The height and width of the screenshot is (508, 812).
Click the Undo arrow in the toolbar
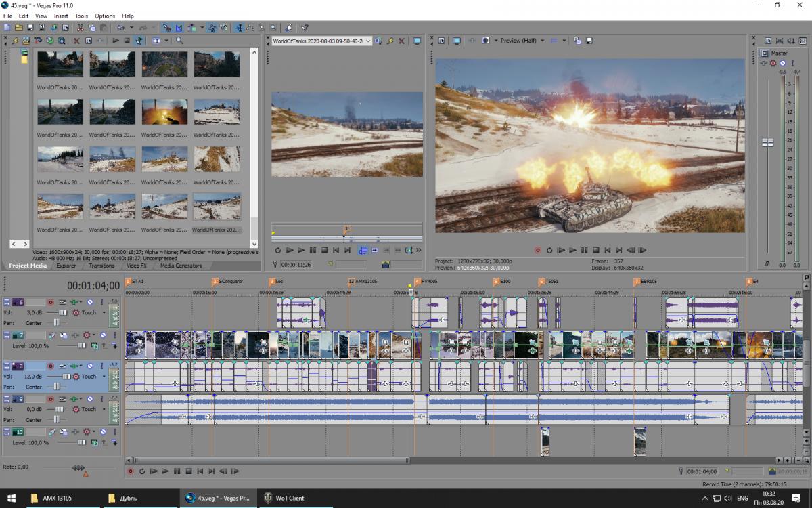[121, 28]
